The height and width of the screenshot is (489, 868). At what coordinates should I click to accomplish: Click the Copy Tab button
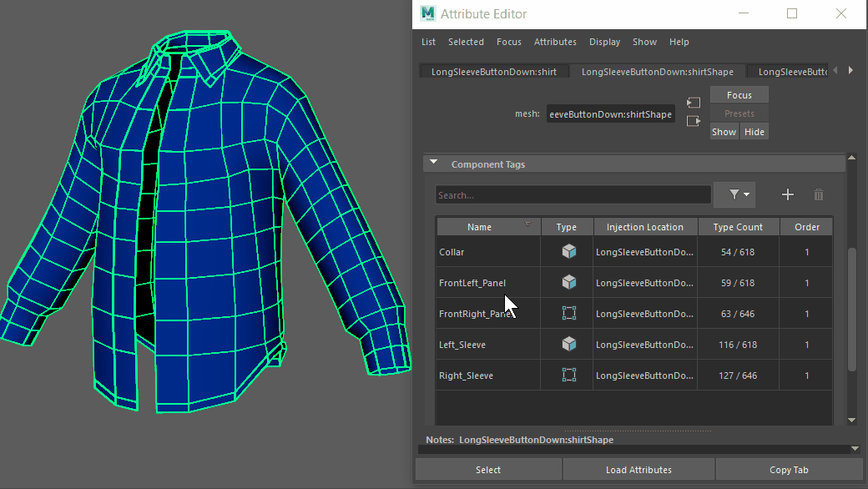pyautogui.click(x=788, y=470)
